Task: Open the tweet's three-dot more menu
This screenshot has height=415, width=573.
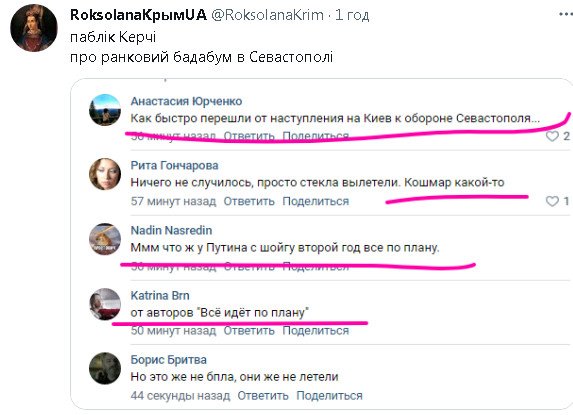Action: click(x=566, y=14)
